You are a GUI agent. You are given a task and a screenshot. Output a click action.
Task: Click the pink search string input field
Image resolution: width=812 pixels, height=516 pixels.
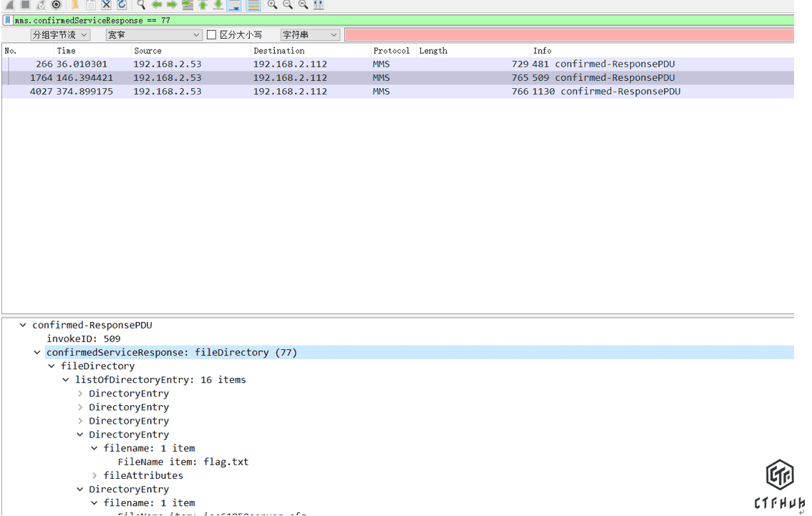pos(569,34)
